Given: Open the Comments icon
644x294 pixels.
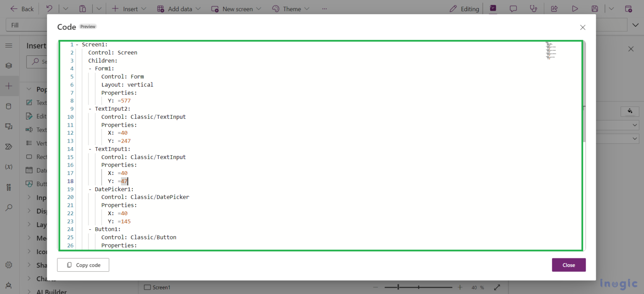Looking at the screenshot, I should 513,9.
